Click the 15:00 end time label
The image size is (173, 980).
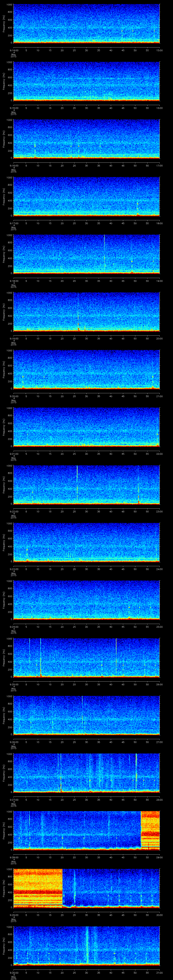[x=160, y=50]
